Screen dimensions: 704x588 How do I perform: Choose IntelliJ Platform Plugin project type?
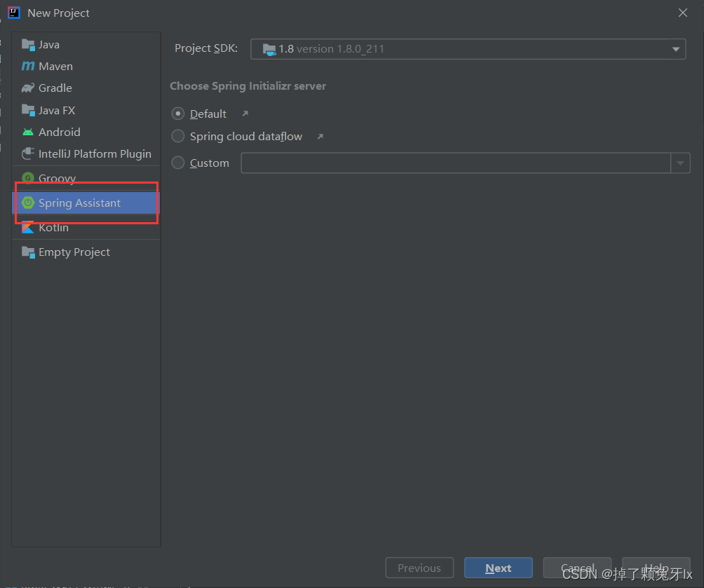(x=86, y=153)
